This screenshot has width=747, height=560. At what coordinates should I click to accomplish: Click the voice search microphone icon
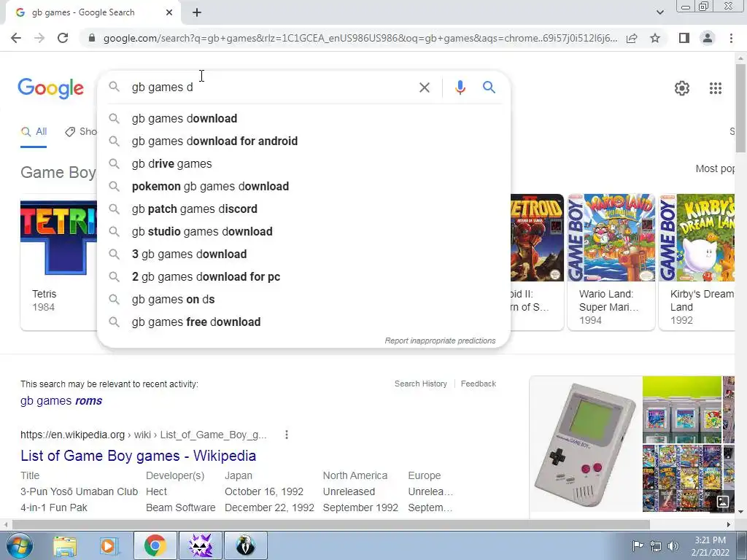pyautogui.click(x=460, y=87)
